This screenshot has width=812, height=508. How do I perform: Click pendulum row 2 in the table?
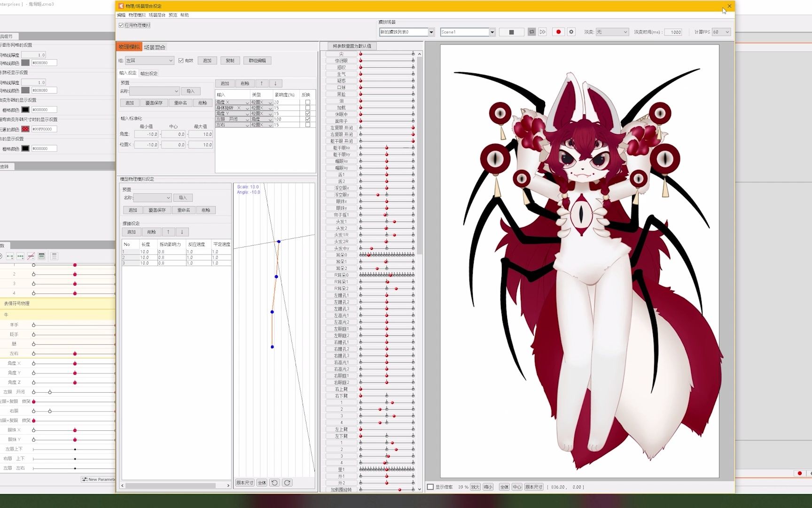pos(176,257)
